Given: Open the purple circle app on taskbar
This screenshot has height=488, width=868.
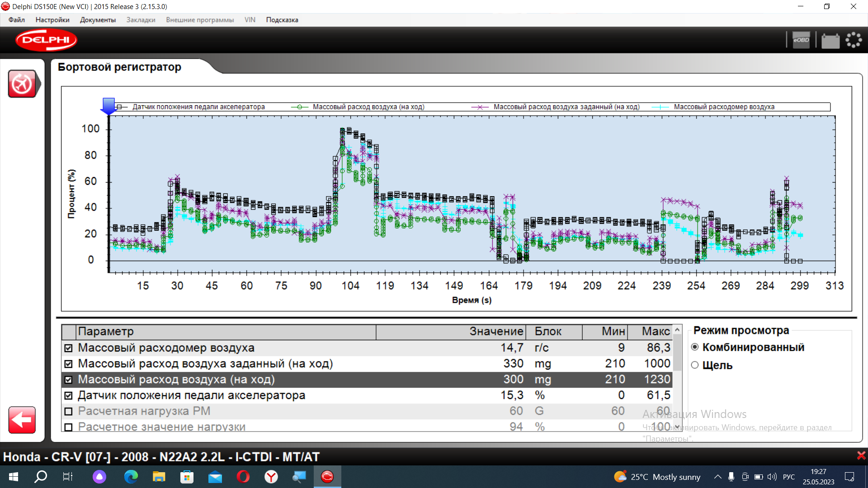Looking at the screenshot, I should [x=99, y=477].
